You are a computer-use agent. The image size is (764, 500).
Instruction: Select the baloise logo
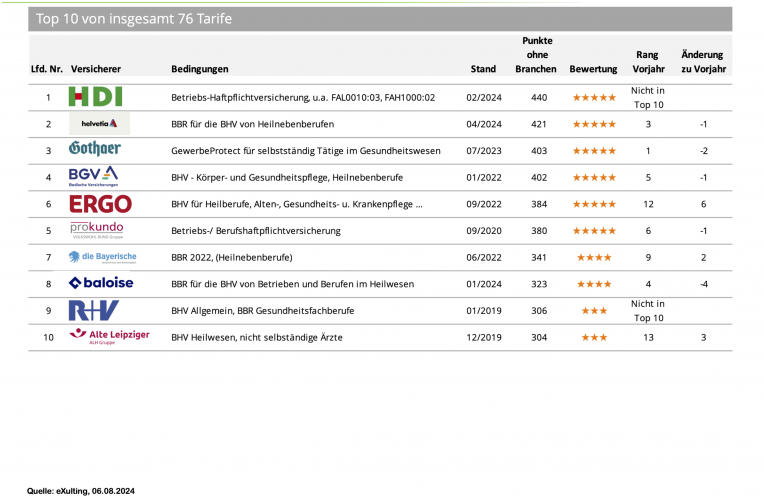click(x=101, y=283)
